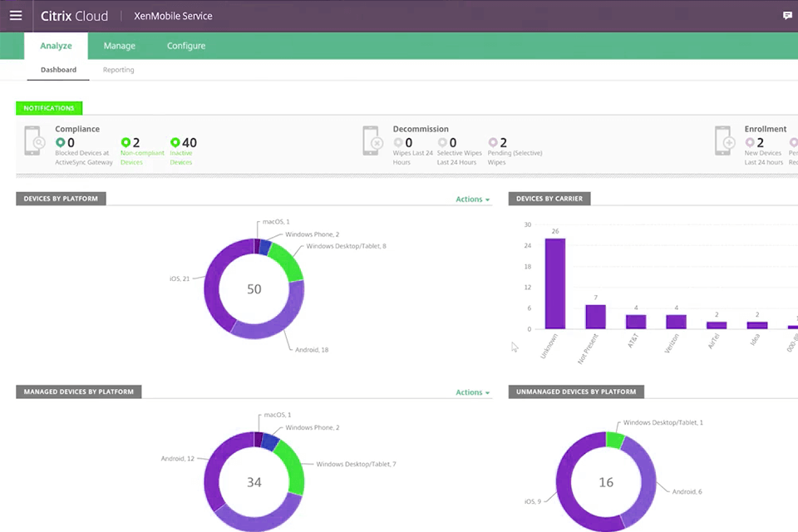Screen dimensions: 798x532
Task: Click the Non-compliant Devices status icon
Action: [x=125, y=142]
